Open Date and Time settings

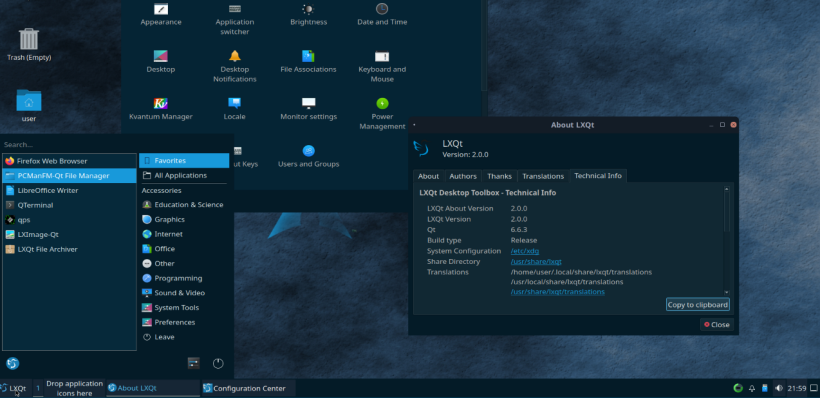[x=382, y=15]
